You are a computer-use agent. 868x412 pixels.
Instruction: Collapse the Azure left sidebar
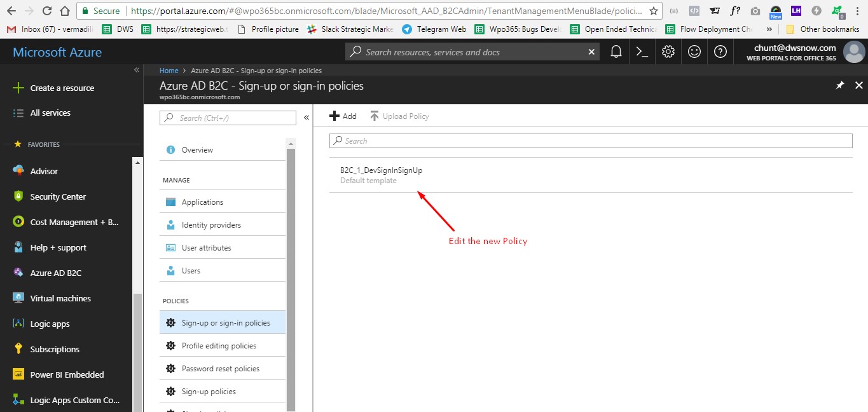[136, 70]
